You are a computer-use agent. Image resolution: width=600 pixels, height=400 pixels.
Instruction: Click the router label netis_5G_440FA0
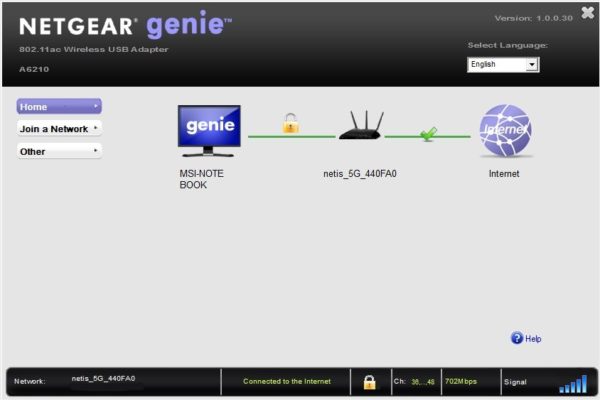[360, 174]
